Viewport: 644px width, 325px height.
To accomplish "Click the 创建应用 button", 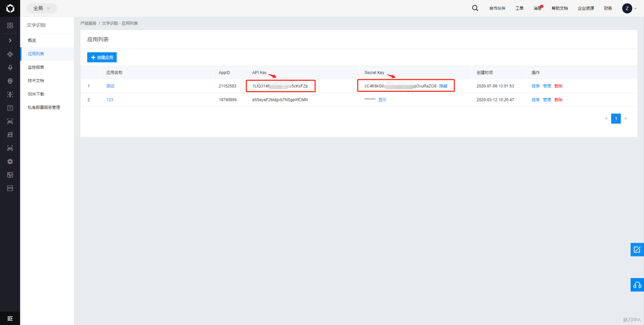I will click(102, 57).
